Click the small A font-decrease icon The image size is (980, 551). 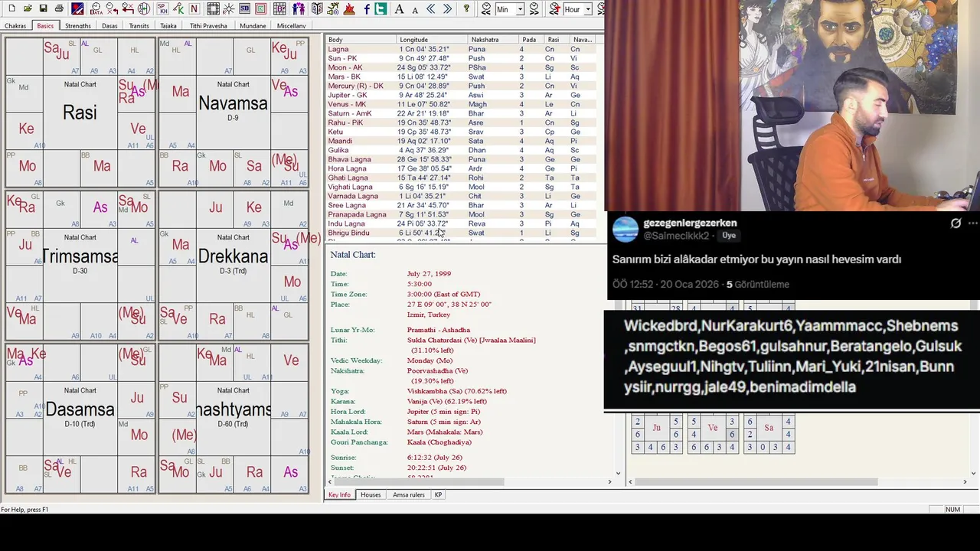tap(415, 9)
